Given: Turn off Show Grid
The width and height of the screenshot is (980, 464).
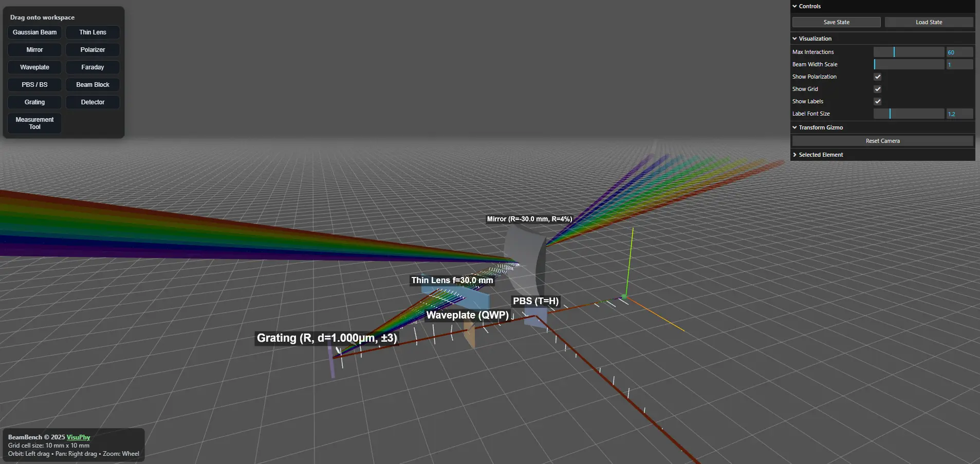Looking at the screenshot, I should (877, 89).
